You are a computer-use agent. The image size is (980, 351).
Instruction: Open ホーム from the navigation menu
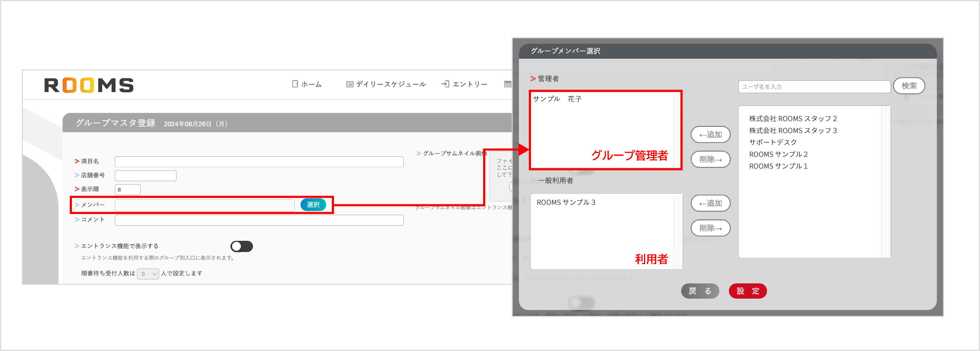coord(310,84)
